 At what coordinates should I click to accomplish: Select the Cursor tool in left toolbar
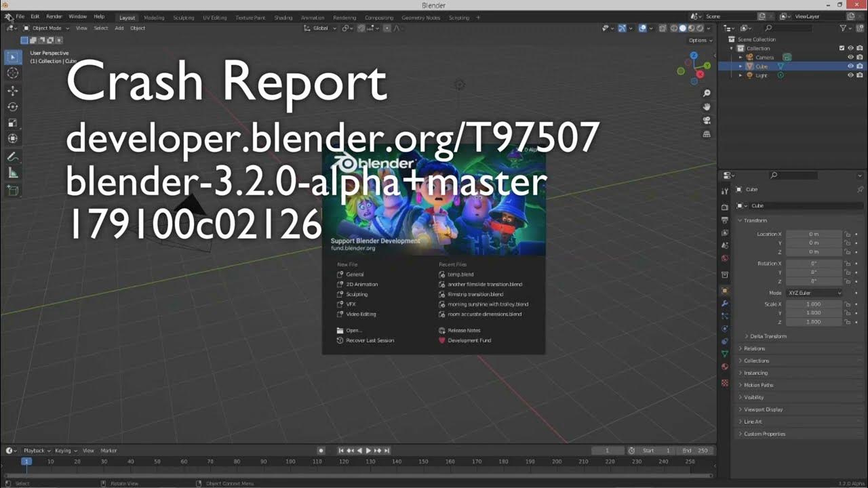coord(13,73)
